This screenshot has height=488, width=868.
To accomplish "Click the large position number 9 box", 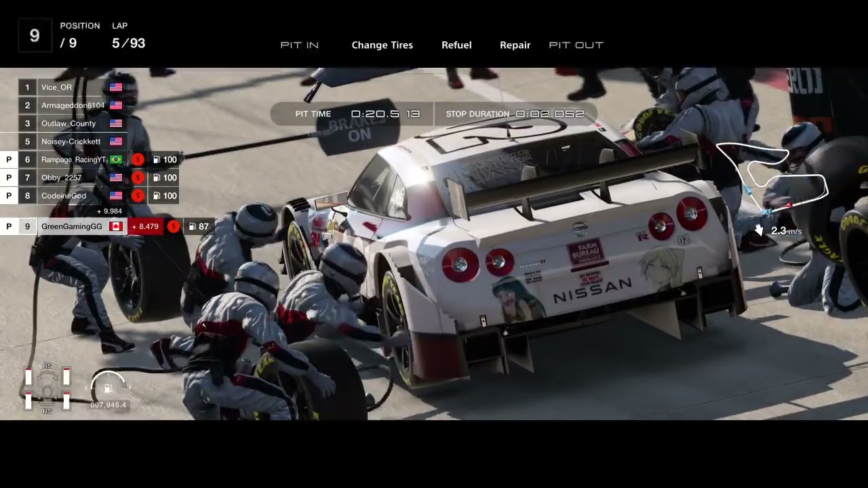I will (x=35, y=36).
